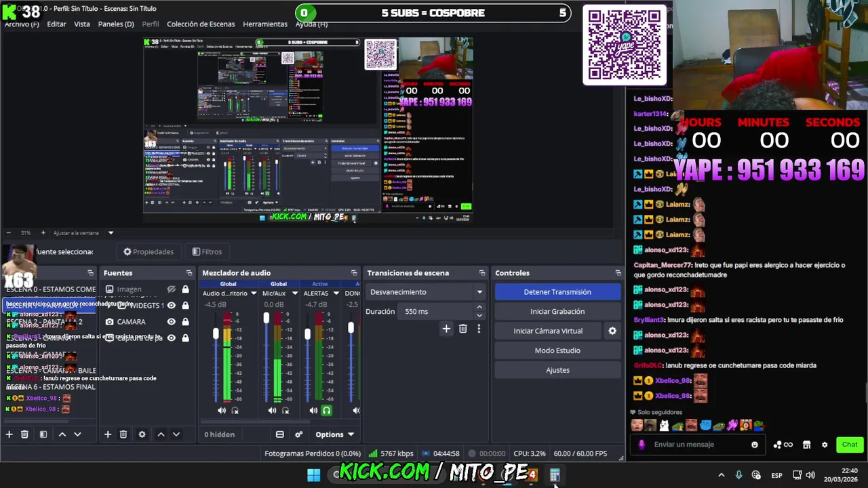Open Paneles menu
The width and height of the screenshot is (868, 488).
click(x=116, y=24)
